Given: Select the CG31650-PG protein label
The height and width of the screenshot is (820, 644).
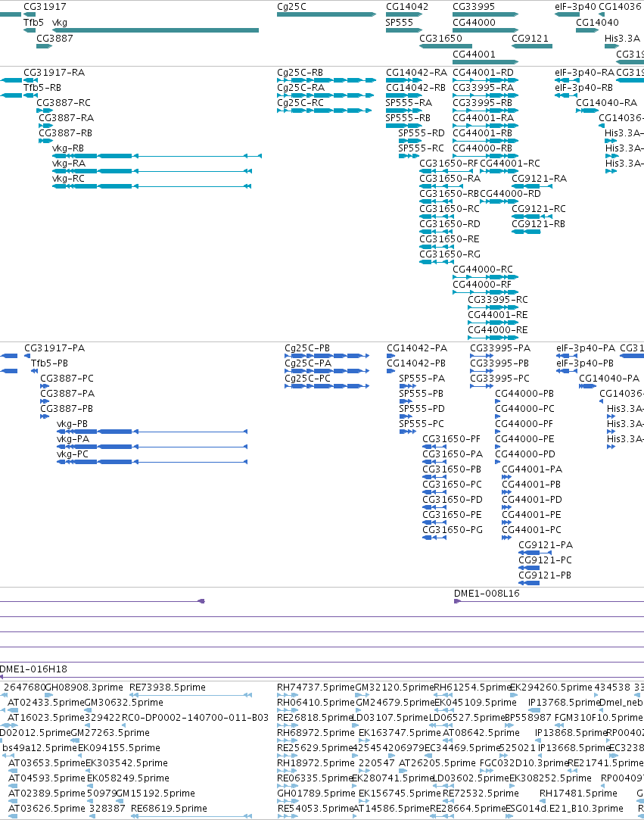Looking at the screenshot, I should (453, 530).
